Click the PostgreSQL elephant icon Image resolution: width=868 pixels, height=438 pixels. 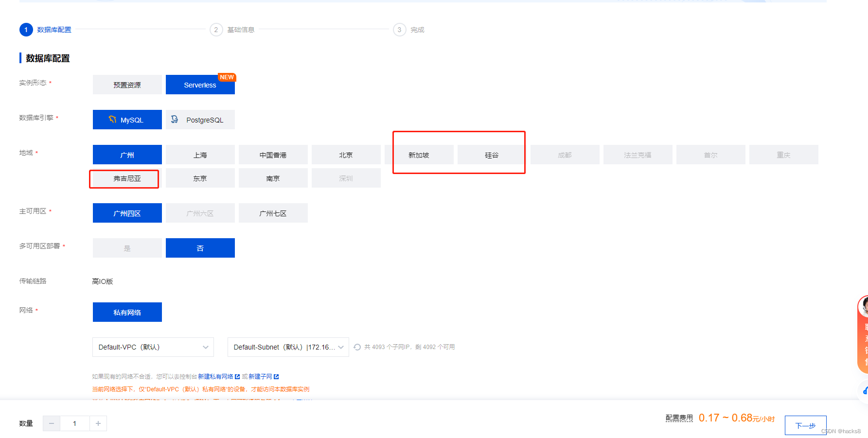coord(175,120)
